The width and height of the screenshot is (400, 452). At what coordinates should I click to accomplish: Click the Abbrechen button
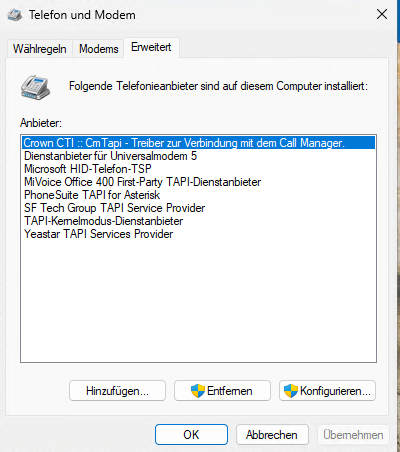(x=272, y=435)
